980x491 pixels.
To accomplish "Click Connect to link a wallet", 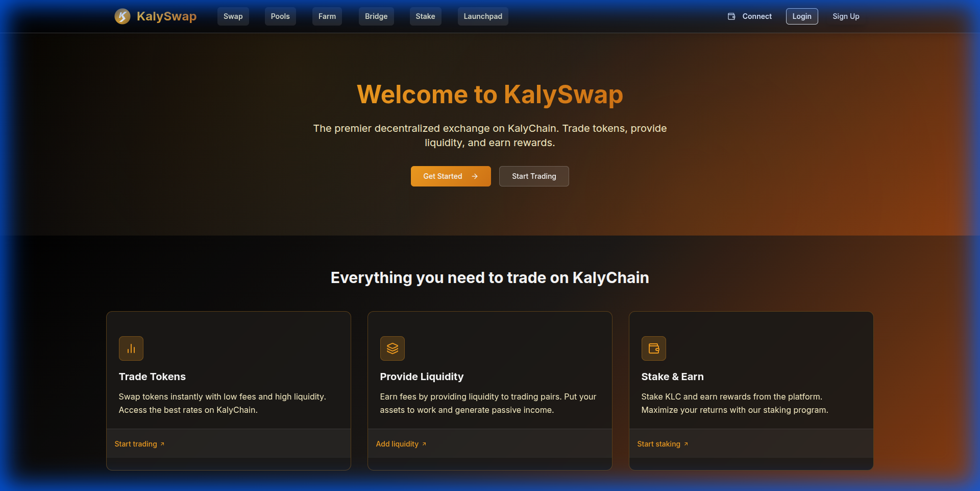I will point(757,16).
